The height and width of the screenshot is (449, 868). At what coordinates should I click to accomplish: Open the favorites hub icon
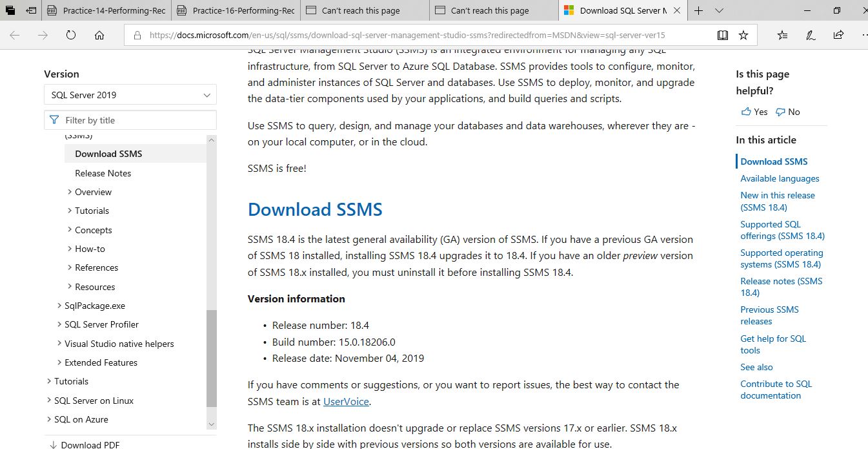[x=782, y=36]
